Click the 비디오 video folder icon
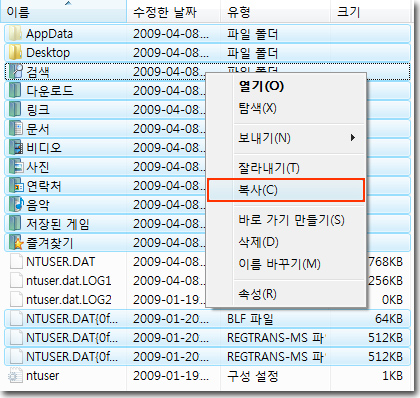The image size is (420, 398). [15, 148]
